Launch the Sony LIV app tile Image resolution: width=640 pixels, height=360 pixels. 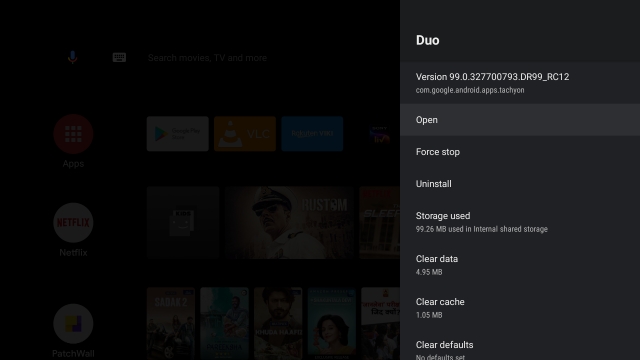click(380, 134)
